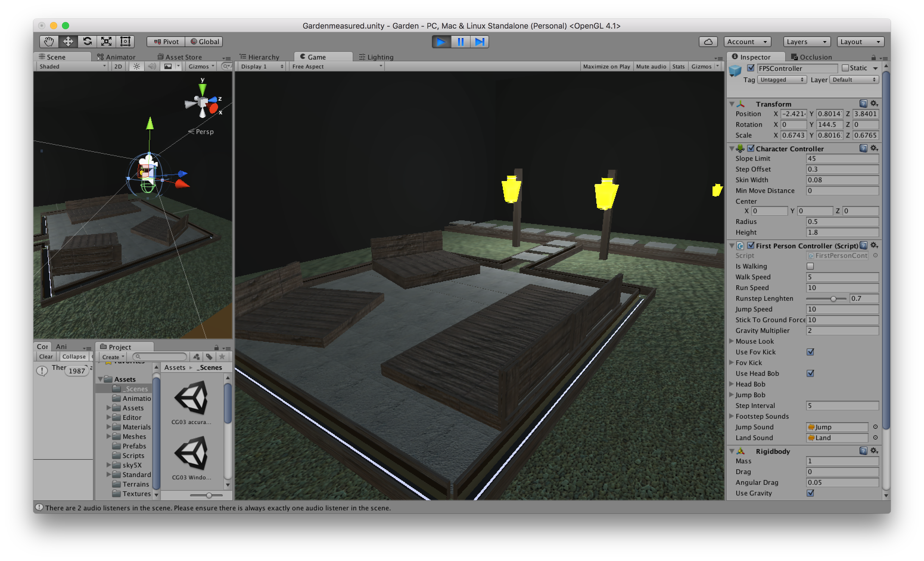
Task: Toggle scene lighting sun icon
Action: [x=136, y=66]
